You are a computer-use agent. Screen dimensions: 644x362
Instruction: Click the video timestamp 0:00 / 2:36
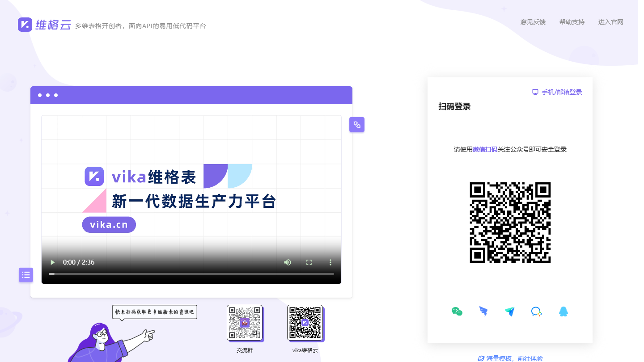point(79,262)
